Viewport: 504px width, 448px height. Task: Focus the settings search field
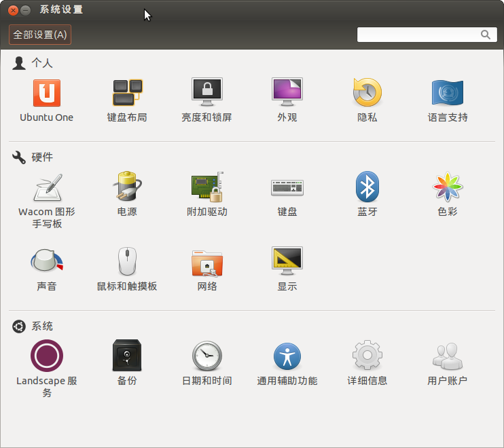(x=427, y=35)
